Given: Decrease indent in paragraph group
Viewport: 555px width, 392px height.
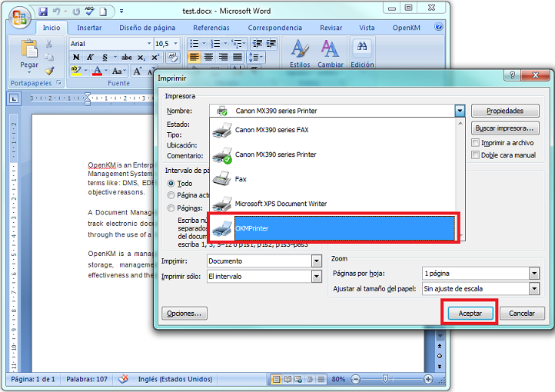Looking at the screenshot, I should click(x=258, y=44).
